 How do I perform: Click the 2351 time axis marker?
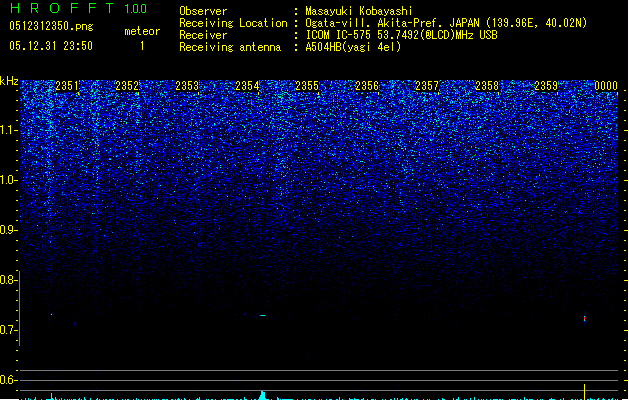(67, 86)
